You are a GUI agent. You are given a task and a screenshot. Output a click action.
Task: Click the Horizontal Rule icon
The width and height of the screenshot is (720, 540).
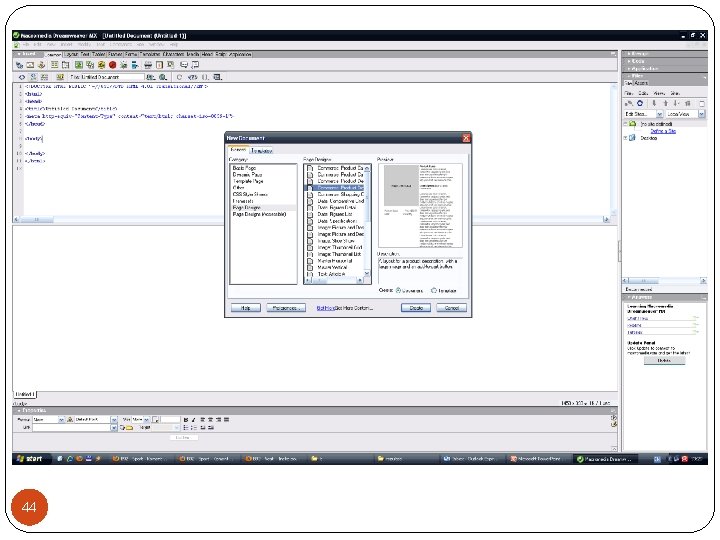[148, 65]
